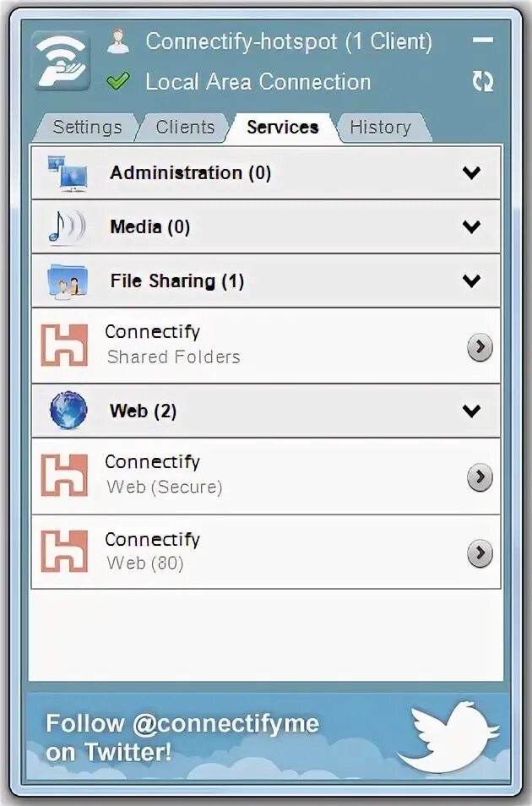Click the green checkmark connection status icon
Viewport: 532px width, 806px height.
click(118, 82)
